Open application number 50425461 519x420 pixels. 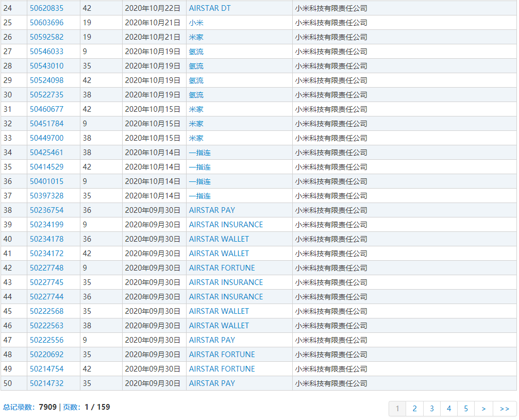point(47,153)
